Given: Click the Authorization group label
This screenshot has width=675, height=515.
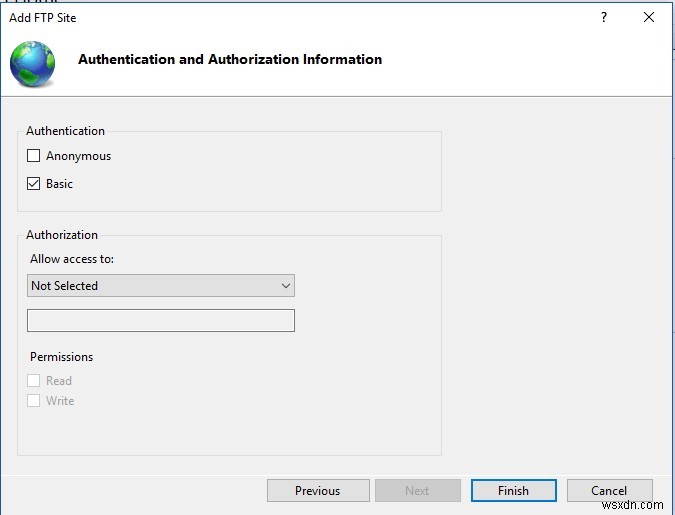Looking at the screenshot, I should coord(62,235).
